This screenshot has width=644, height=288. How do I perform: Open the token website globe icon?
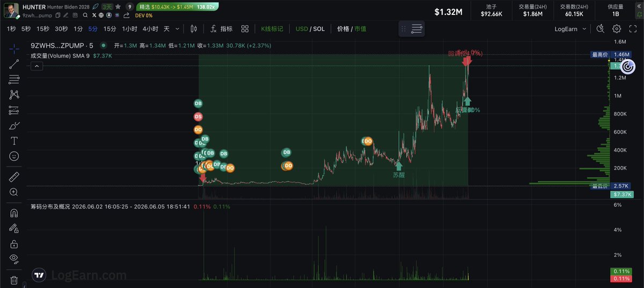pyautogui.click(x=101, y=16)
